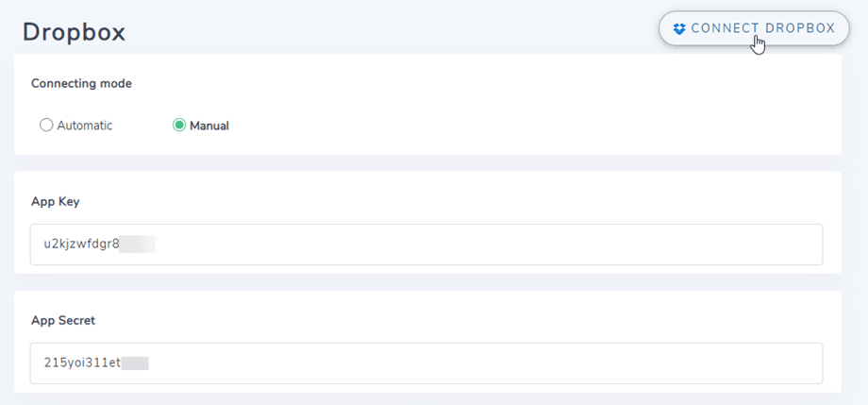Click the Dropbox page heading
868x405 pixels.
75,32
